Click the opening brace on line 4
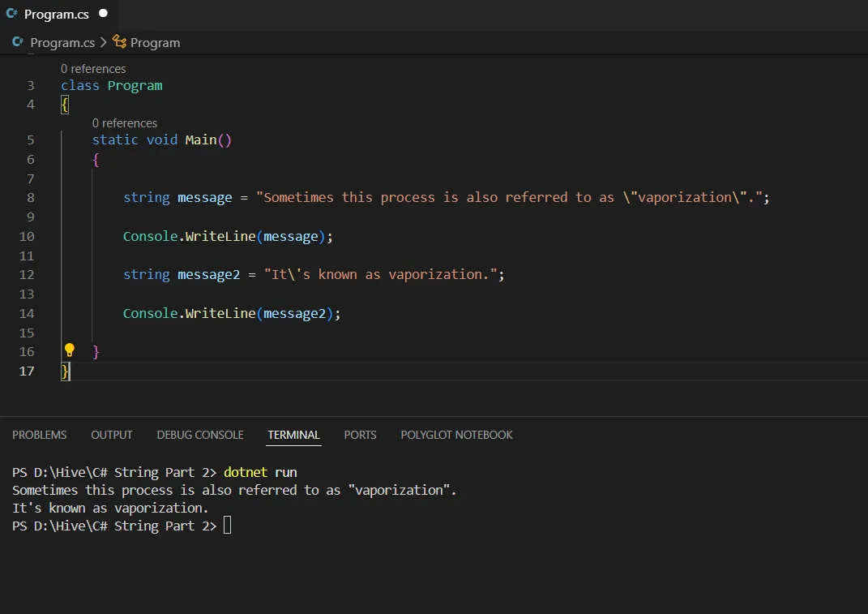 coord(65,105)
